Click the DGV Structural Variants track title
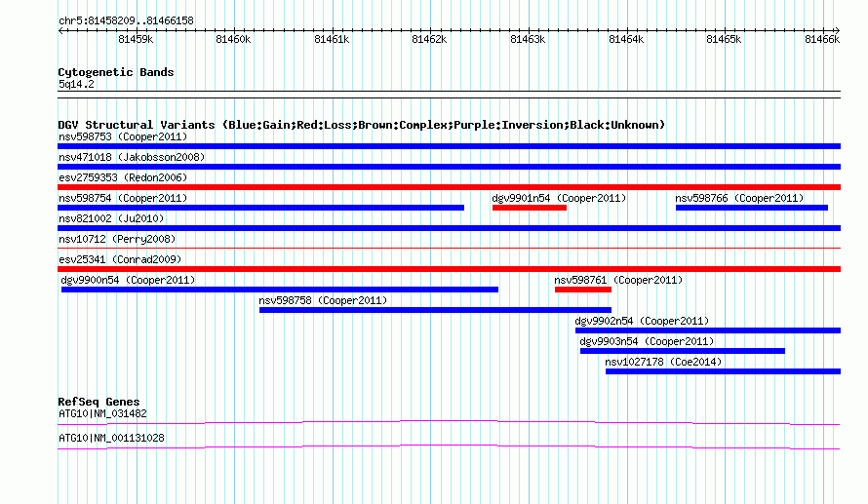 362,125
